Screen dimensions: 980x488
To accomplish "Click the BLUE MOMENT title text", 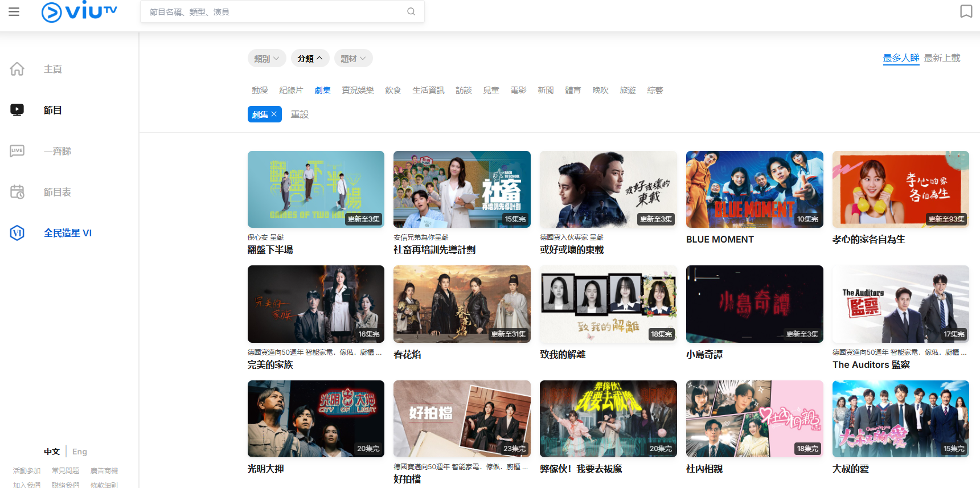I will click(720, 239).
